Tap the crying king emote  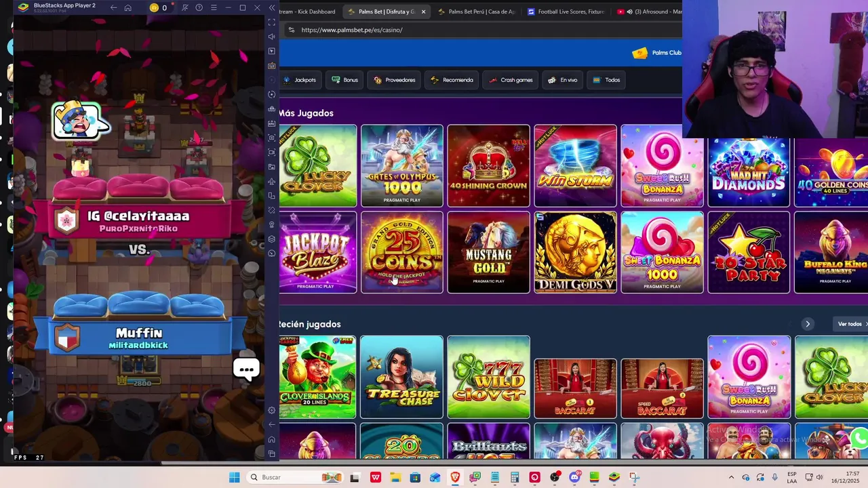pos(79,121)
